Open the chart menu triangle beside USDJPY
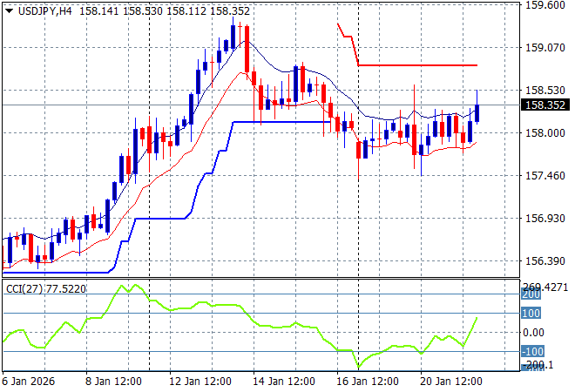This screenshot has width=575, height=392. [x=10, y=11]
